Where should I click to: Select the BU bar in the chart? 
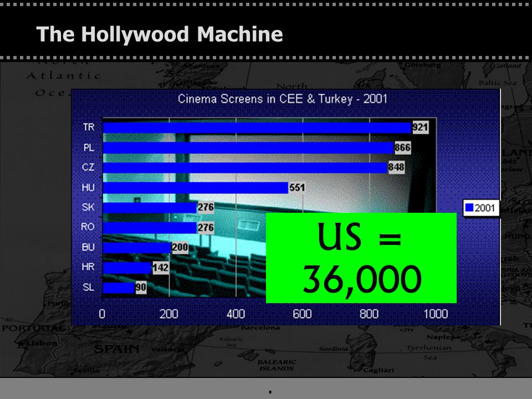click(137, 248)
